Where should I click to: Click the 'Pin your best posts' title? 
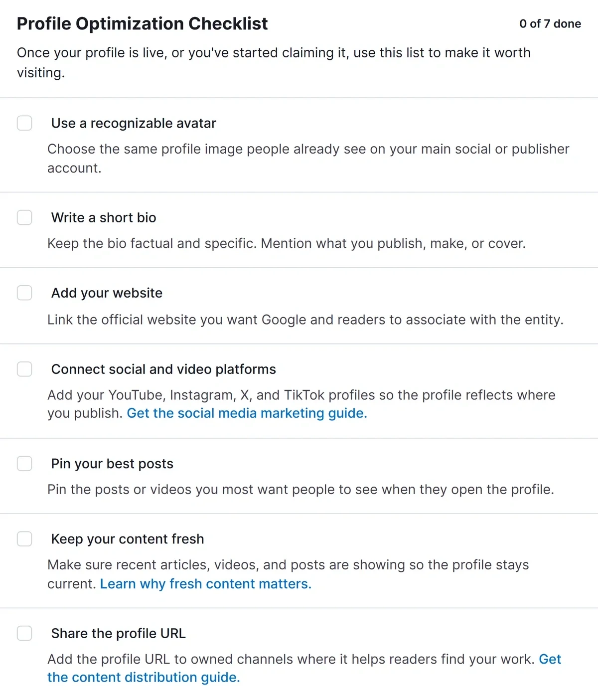tap(112, 464)
